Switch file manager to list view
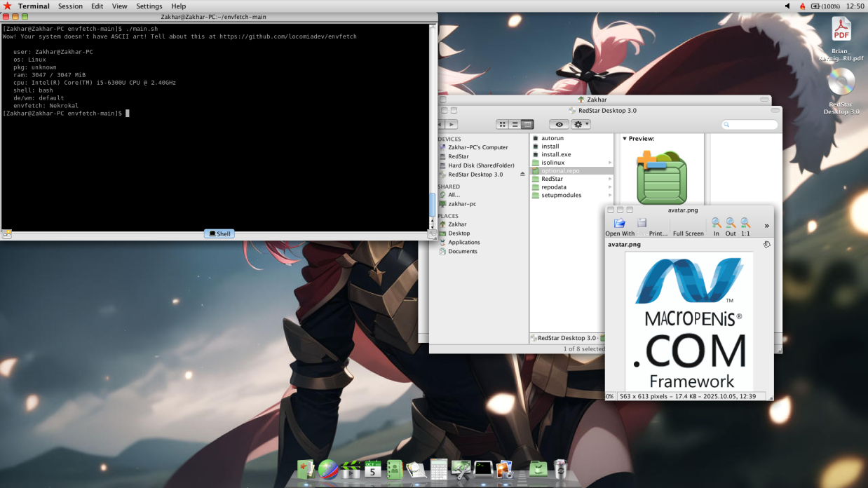This screenshot has height=488, width=868. point(515,124)
